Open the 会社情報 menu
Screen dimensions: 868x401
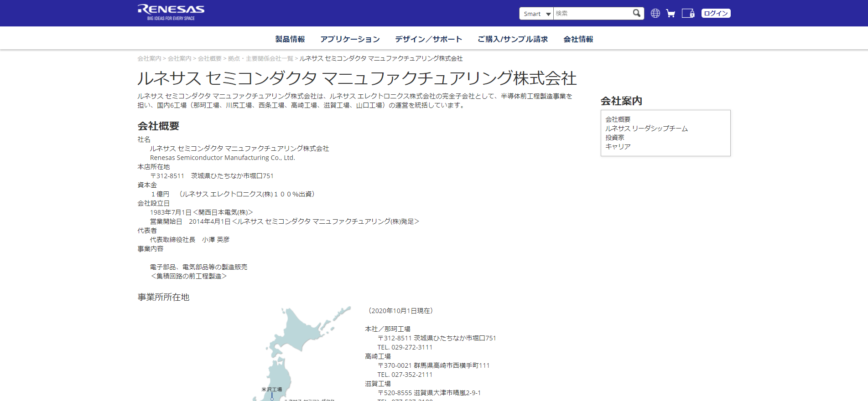[x=578, y=39]
